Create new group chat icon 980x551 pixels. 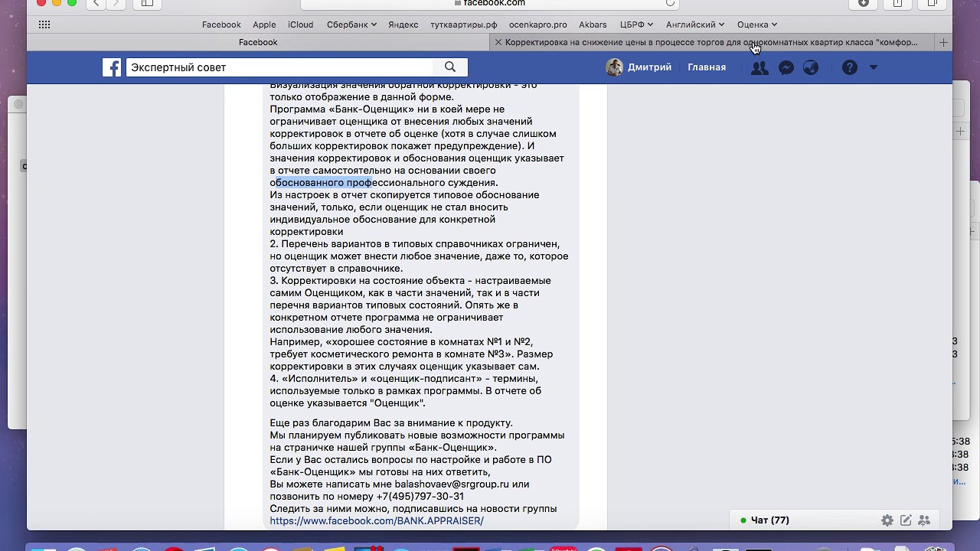924,520
